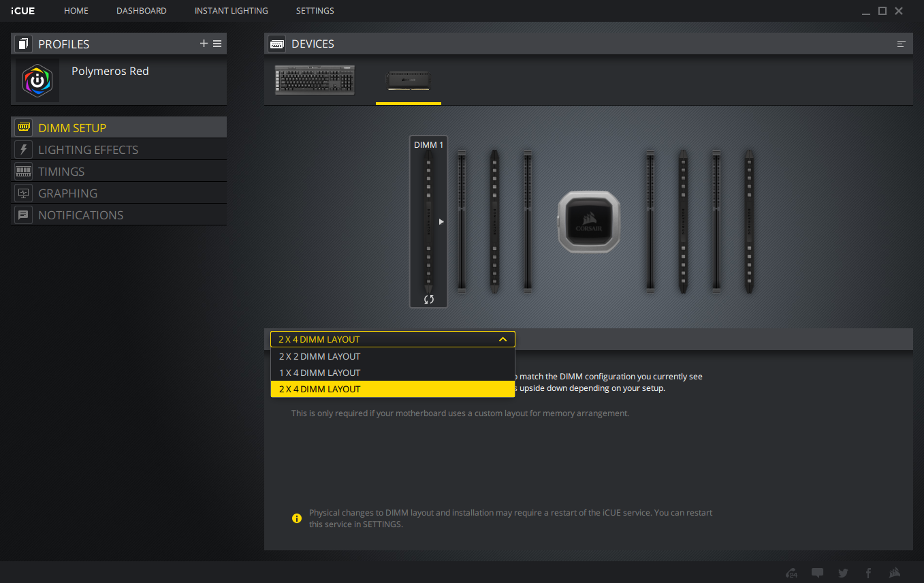
Task: Go to the DASHBOARD view
Action: tap(142, 11)
